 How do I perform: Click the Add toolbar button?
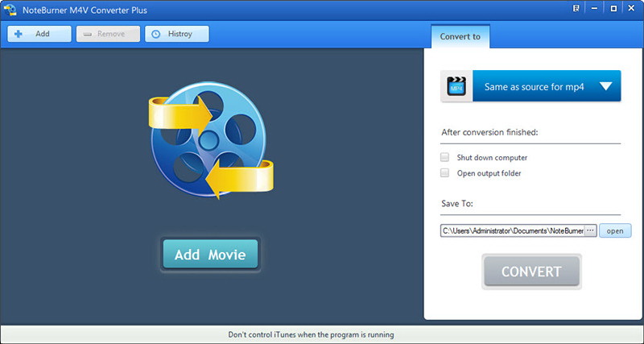(x=39, y=34)
